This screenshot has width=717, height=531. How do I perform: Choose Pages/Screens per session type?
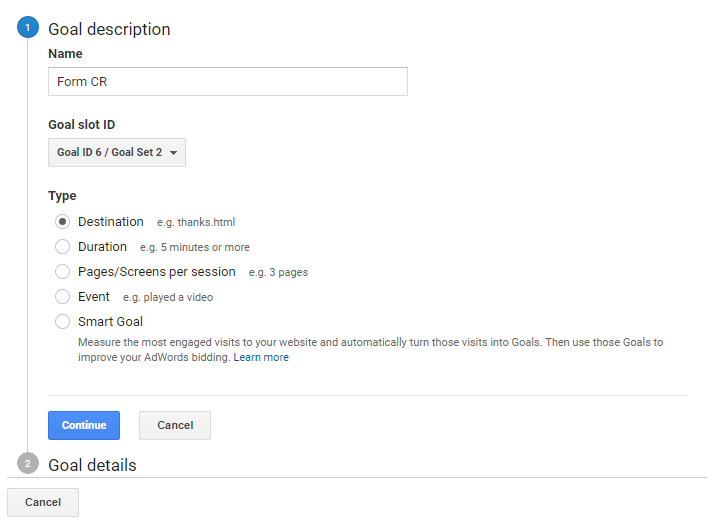(62, 272)
